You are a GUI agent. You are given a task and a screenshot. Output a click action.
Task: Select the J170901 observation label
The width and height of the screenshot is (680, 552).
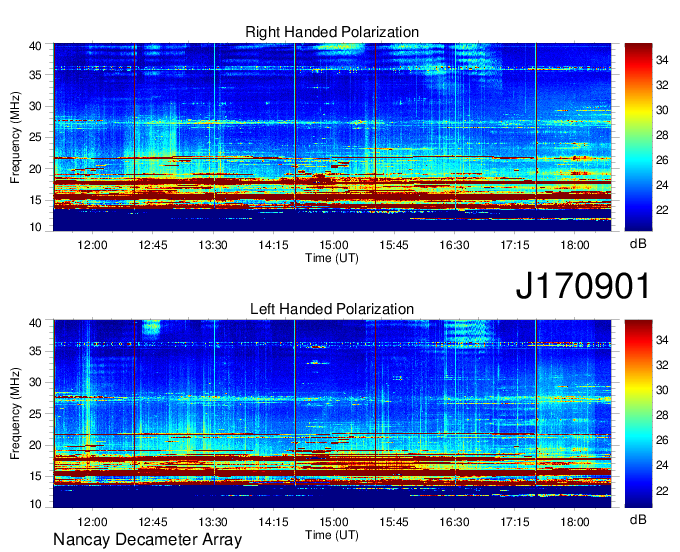pos(583,286)
